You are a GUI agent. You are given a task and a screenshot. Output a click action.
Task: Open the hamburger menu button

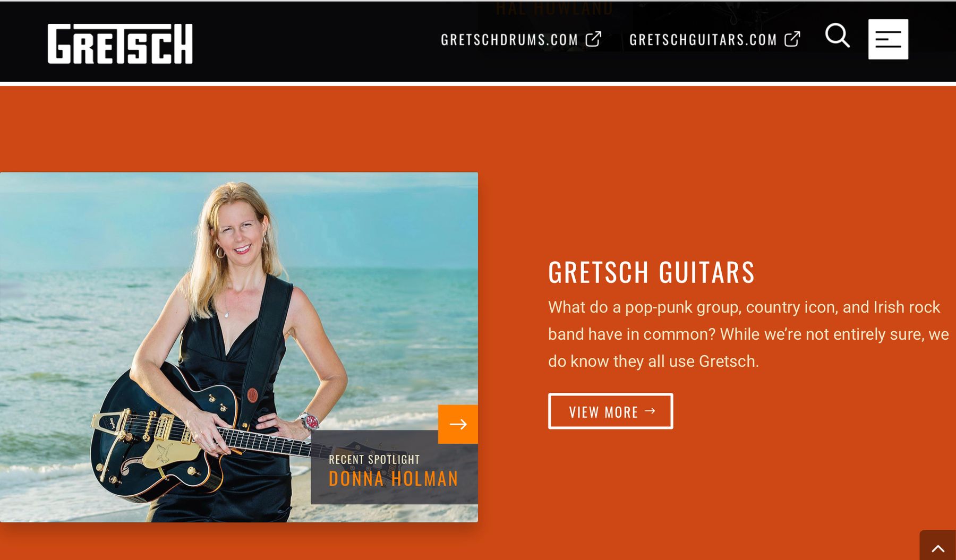coord(888,39)
